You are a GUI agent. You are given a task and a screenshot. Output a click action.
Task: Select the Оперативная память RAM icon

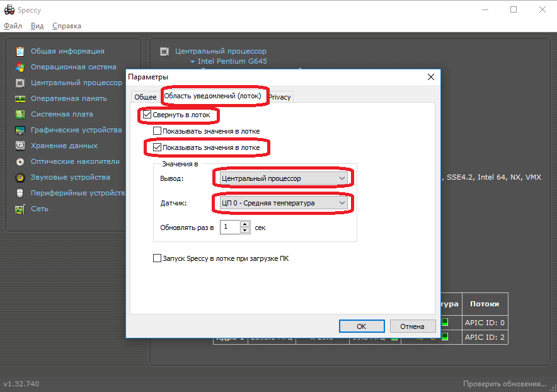click(x=20, y=98)
